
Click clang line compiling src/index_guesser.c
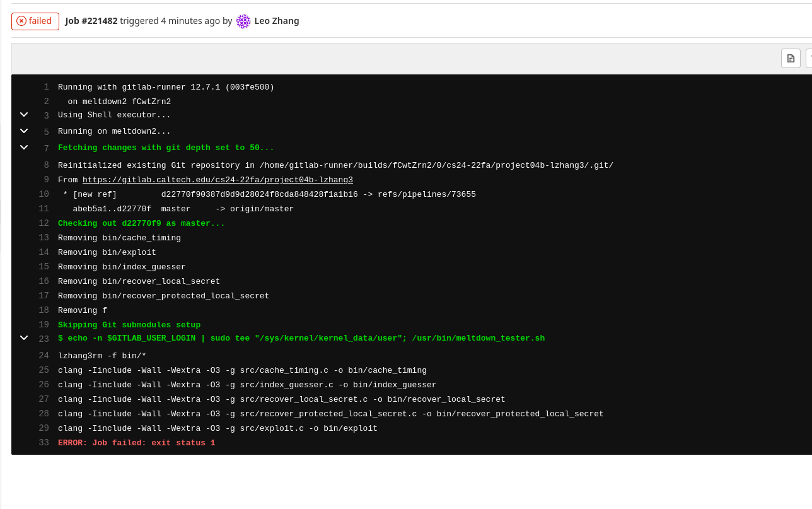click(247, 385)
